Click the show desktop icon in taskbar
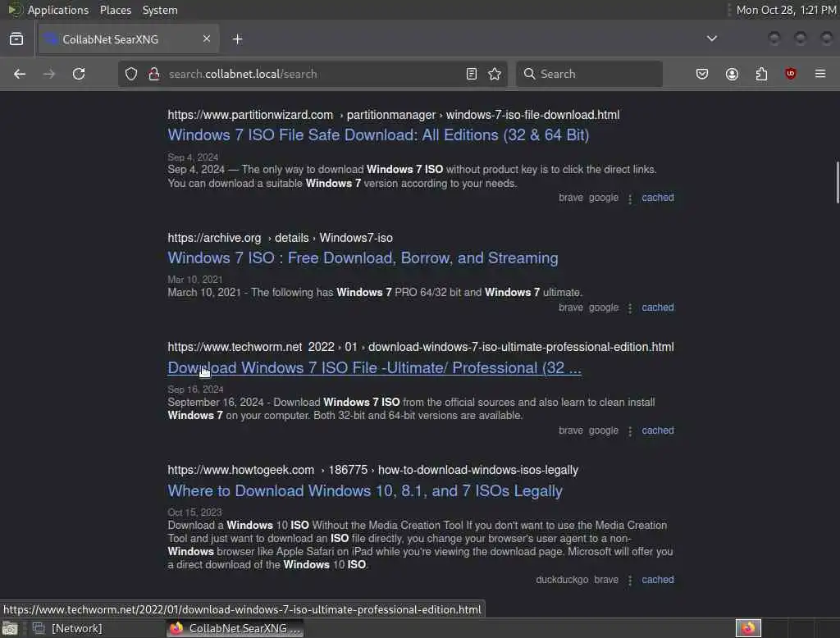840x638 pixels. point(10,628)
